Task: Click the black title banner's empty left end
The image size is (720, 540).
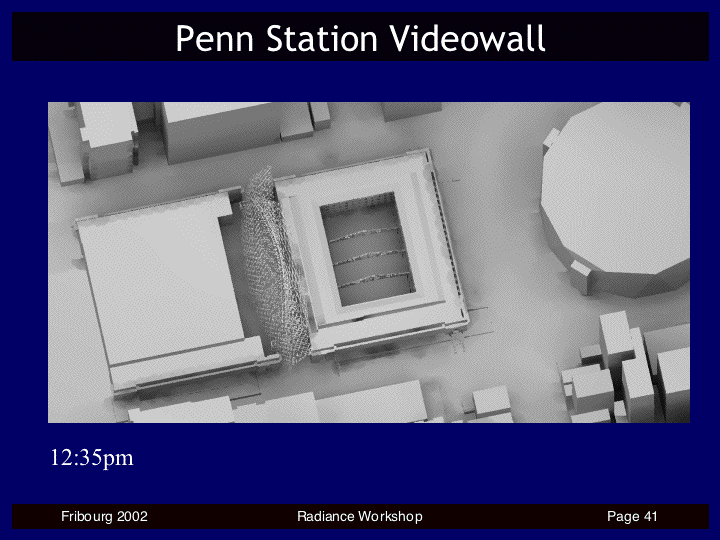Action: pos(80,38)
